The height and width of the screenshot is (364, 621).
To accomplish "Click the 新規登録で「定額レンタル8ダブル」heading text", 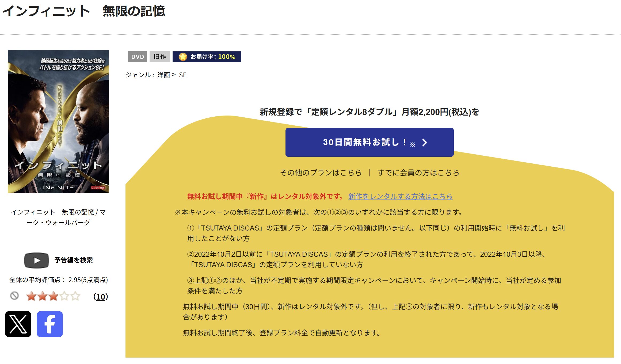I will 369,112.
